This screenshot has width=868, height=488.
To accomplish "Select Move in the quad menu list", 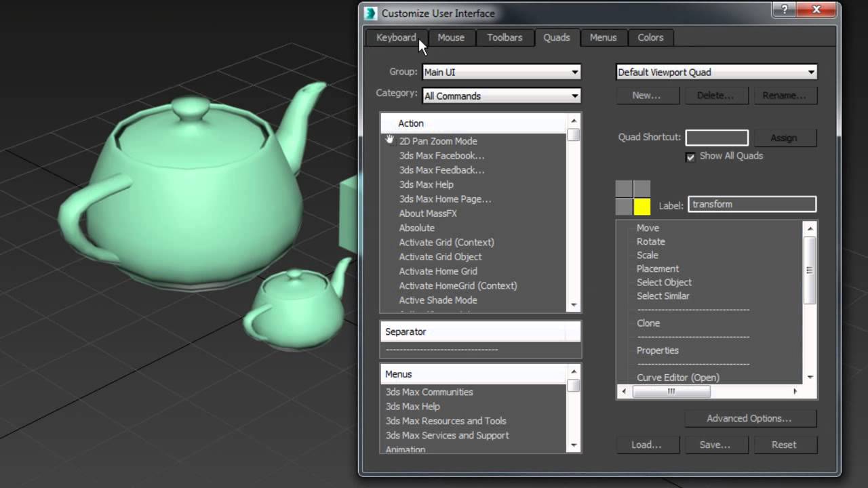I will point(648,228).
